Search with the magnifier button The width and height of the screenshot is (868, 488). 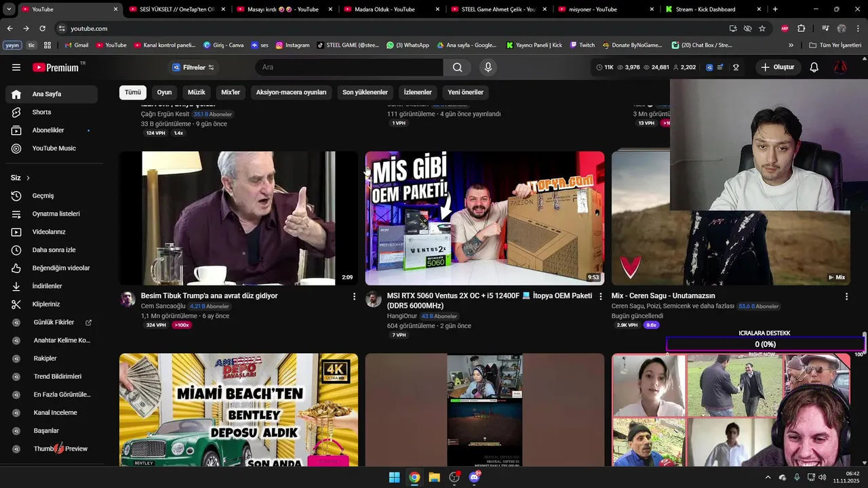(458, 67)
